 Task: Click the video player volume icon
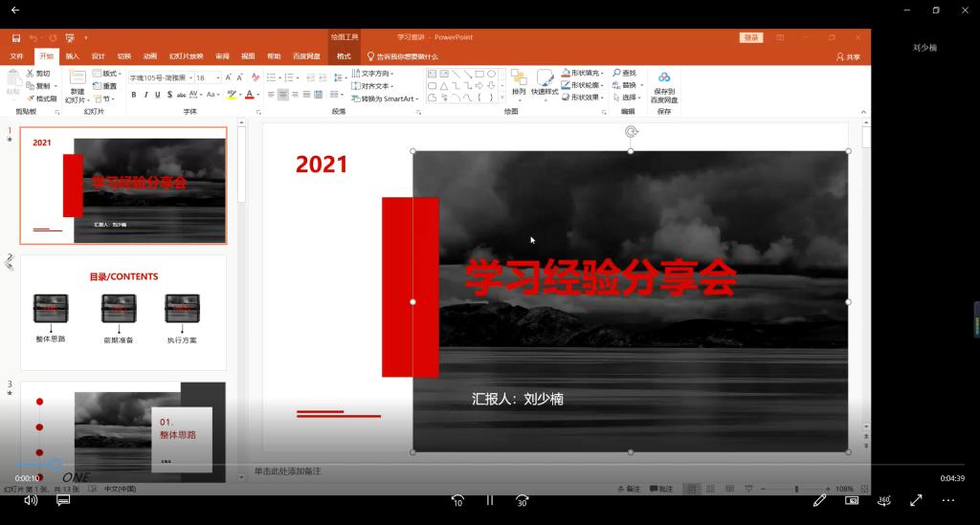pyautogui.click(x=31, y=499)
